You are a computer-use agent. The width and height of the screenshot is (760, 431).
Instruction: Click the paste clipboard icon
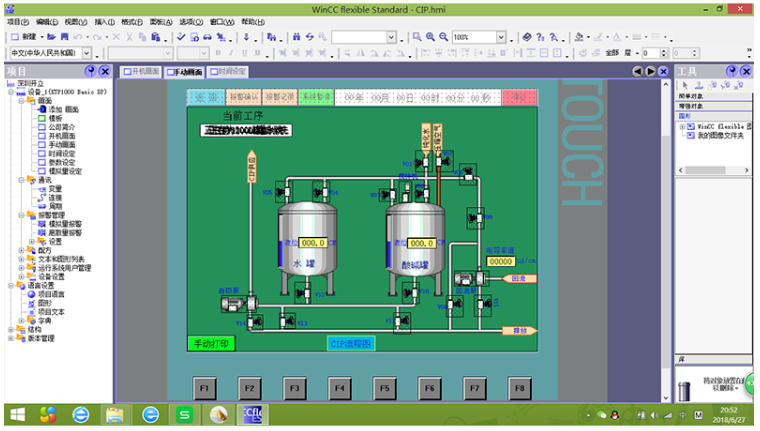[156, 37]
